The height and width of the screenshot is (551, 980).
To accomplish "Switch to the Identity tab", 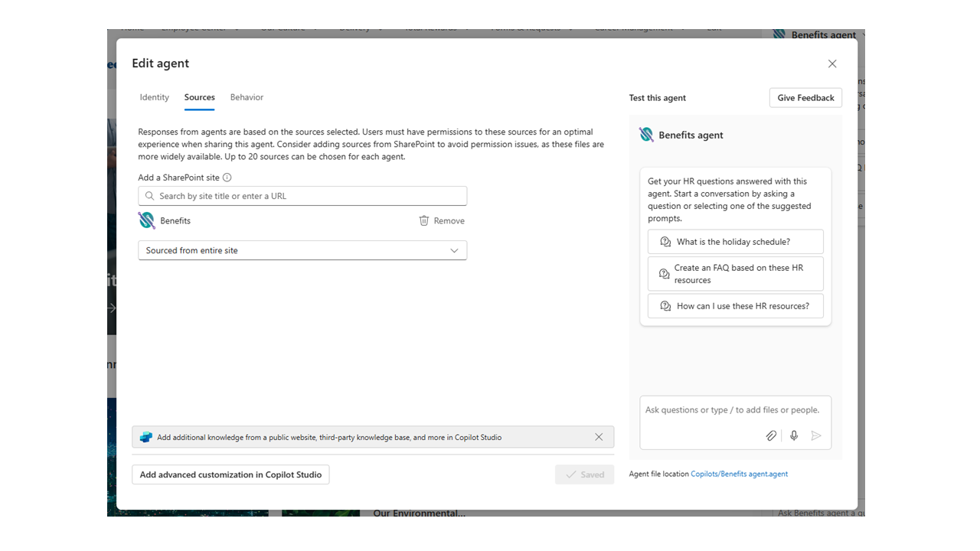I will [x=155, y=97].
